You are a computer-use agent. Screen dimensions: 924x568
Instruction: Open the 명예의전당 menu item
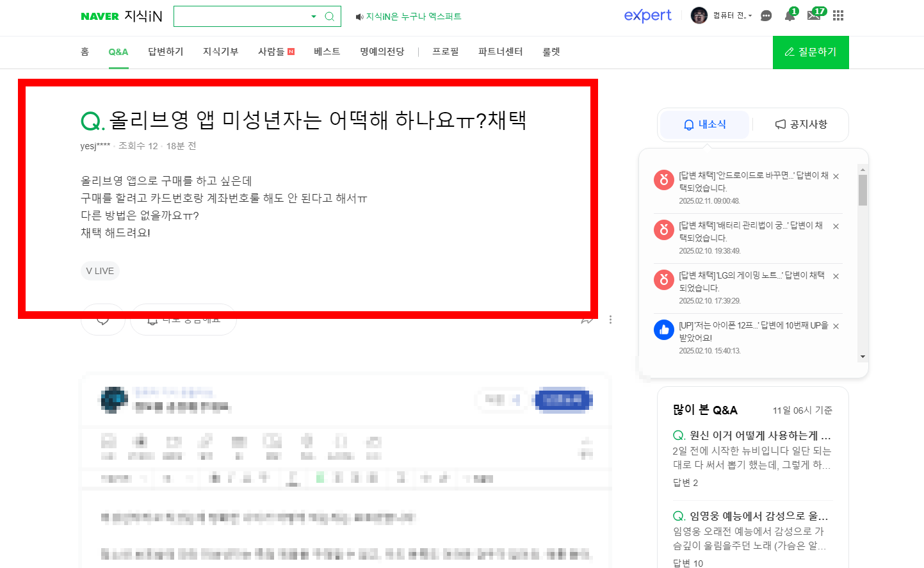382,52
